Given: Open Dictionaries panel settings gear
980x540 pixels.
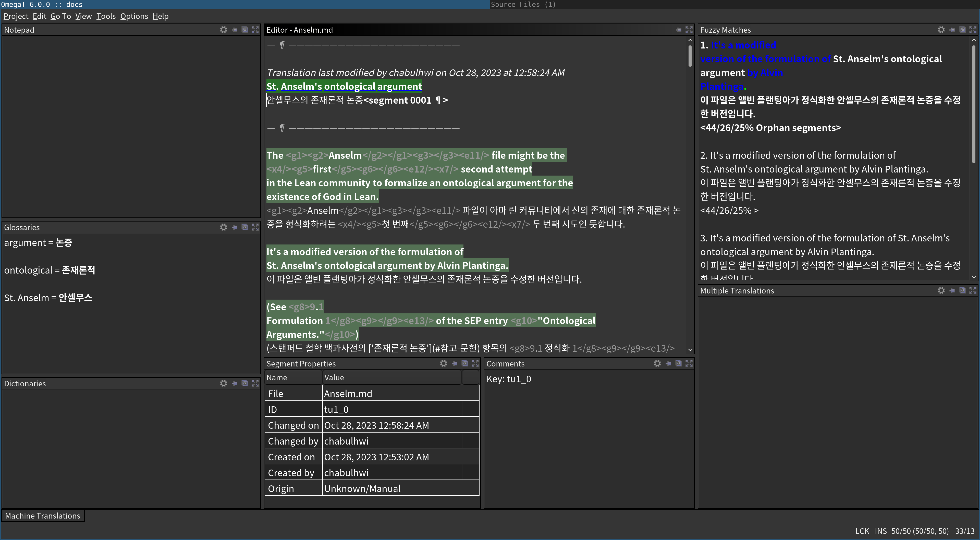Looking at the screenshot, I should pos(223,383).
